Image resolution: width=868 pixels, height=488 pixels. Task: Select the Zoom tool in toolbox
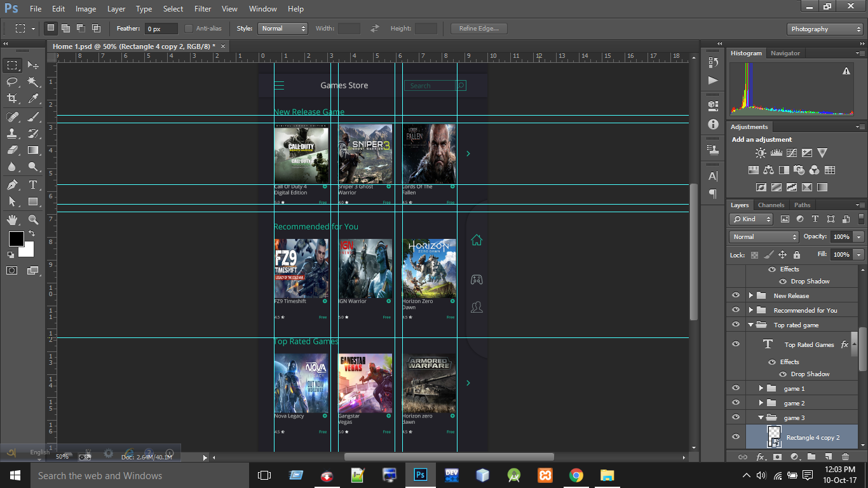pyautogui.click(x=33, y=220)
